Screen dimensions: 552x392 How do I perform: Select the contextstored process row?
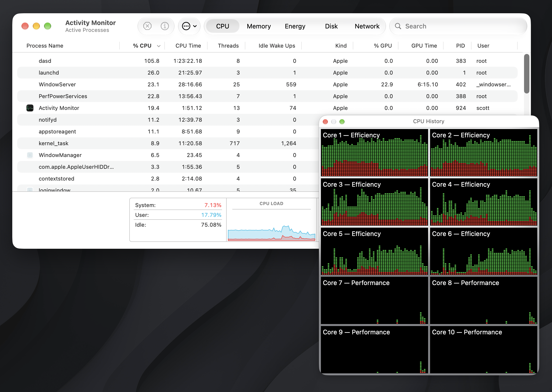(168, 179)
